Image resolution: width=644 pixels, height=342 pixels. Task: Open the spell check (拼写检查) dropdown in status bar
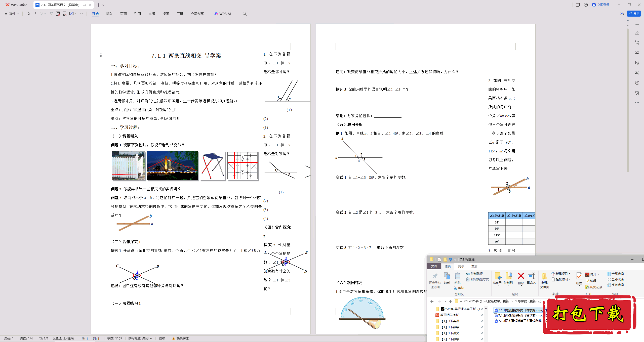(x=140, y=338)
